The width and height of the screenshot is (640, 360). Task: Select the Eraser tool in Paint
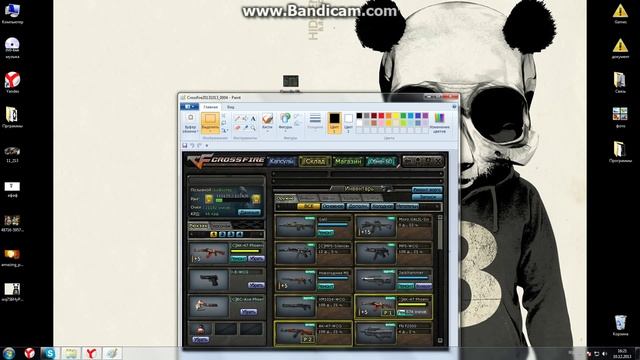(237, 128)
